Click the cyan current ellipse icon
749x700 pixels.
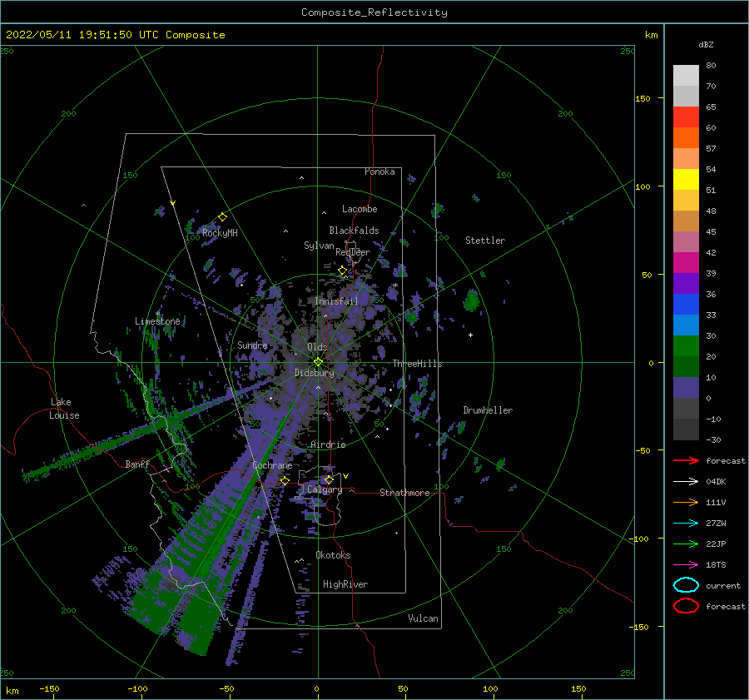[686, 585]
